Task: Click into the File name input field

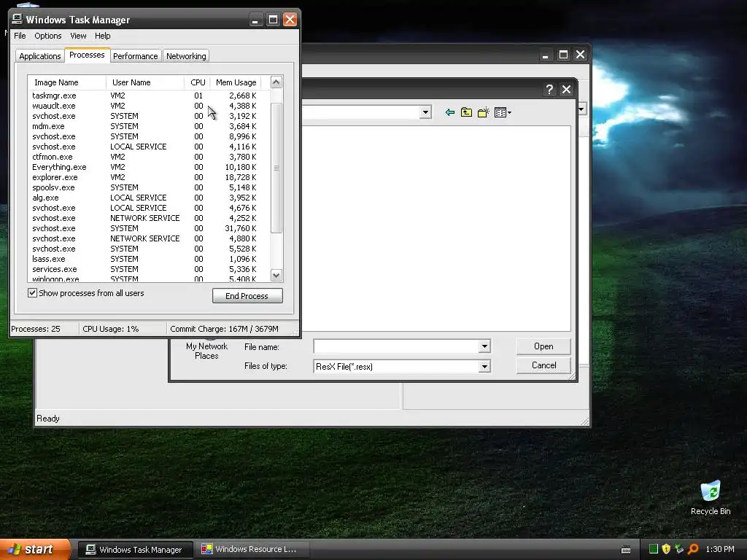Action: [x=396, y=346]
